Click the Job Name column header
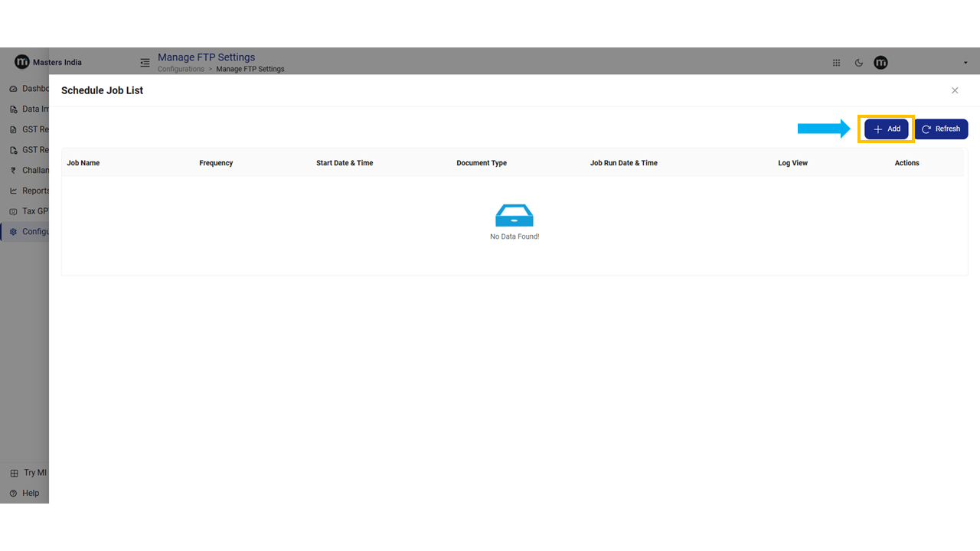This screenshot has width=980, height=551. [x=83, y=163]
